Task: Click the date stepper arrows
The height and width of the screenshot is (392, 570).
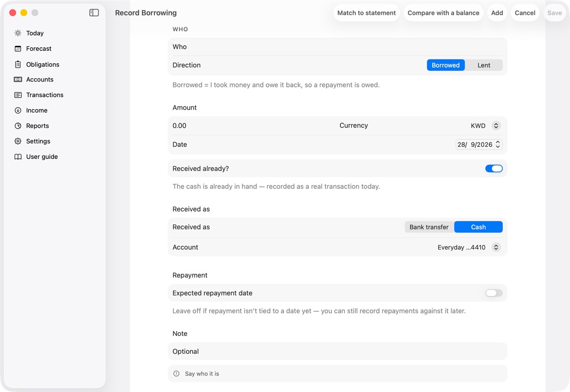Action: 498,145
